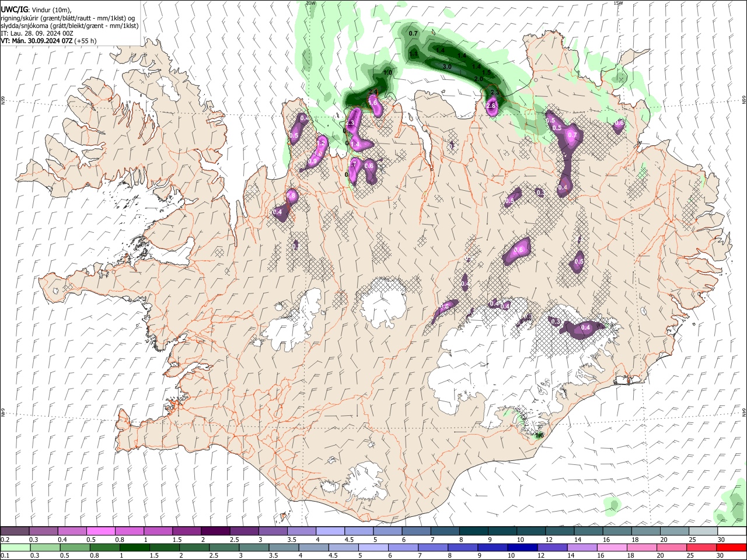Click the '0.2' label starting the upper legend
747x560 pixels.
pyautogui.click(x=5, y=540)
